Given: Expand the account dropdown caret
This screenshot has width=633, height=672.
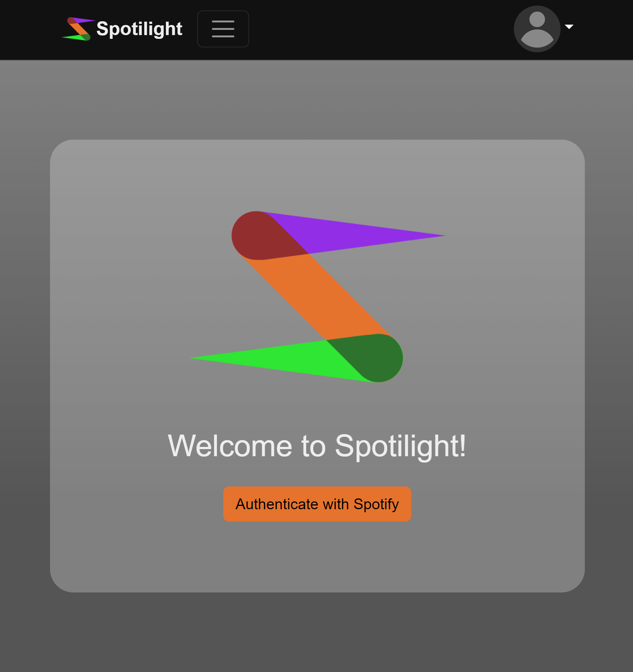Looking at the screenshot, I should coord(569,27).
